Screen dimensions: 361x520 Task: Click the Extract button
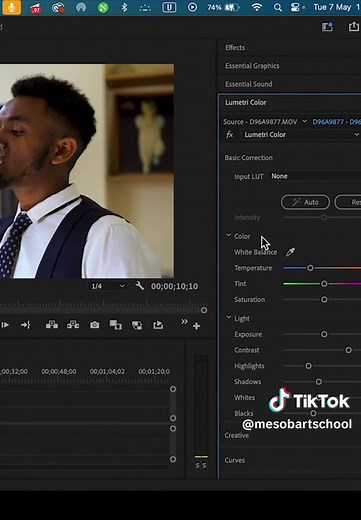coord(73,325)
